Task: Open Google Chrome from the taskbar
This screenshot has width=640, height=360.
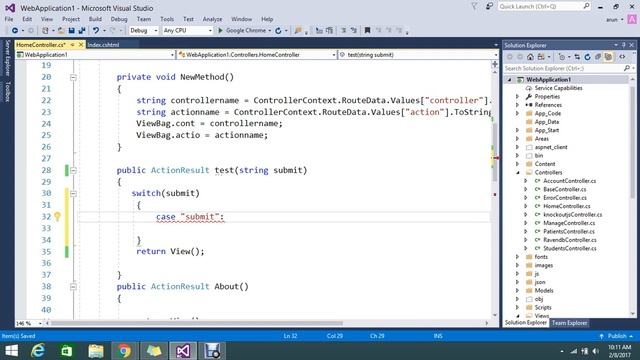Action: (x=124, y=351)
